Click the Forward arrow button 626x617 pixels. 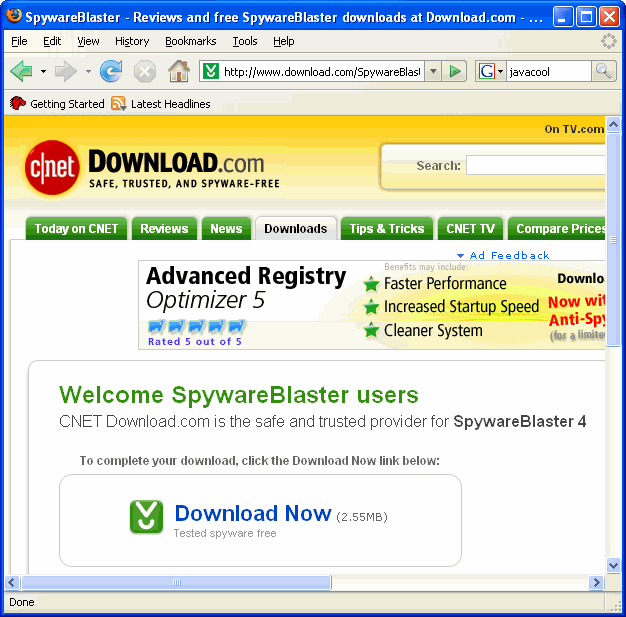(66, 71)
